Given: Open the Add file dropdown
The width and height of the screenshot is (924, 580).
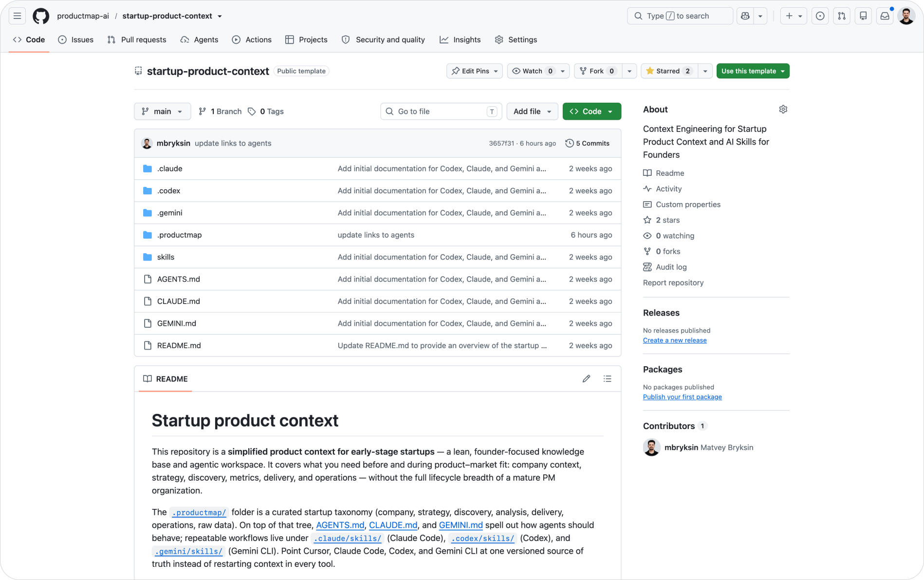Looking at the screenshot, I should (x=532, y=112).
